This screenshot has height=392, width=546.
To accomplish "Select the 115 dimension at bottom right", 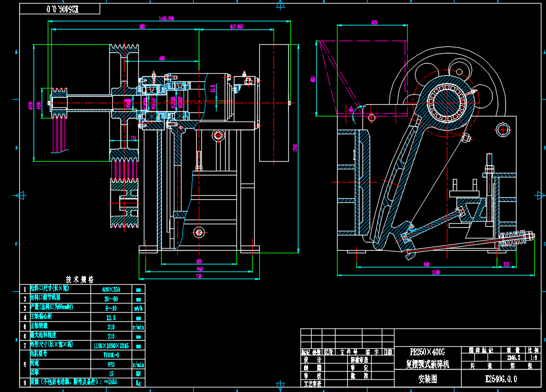I will (506, 264).
